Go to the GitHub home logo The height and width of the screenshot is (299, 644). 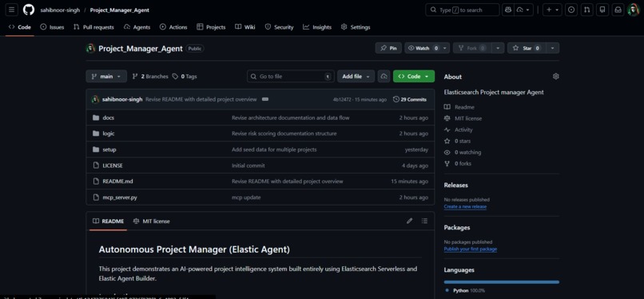point(29,10)
